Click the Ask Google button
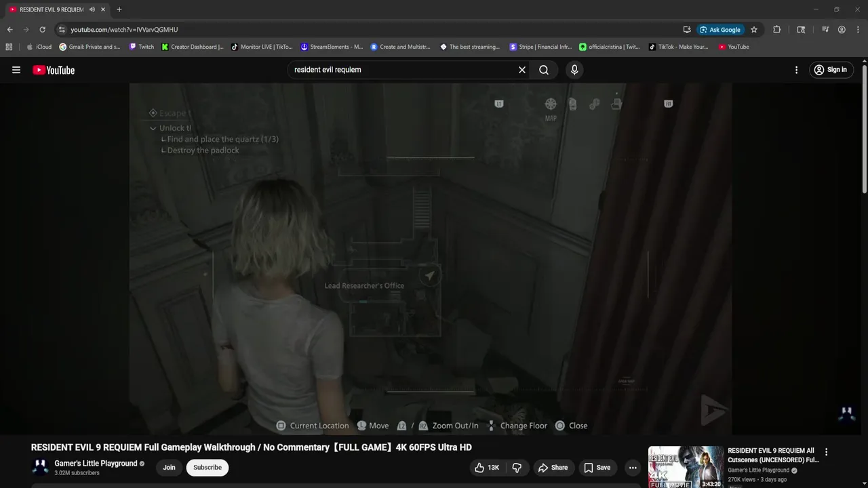 click(720, 30)
